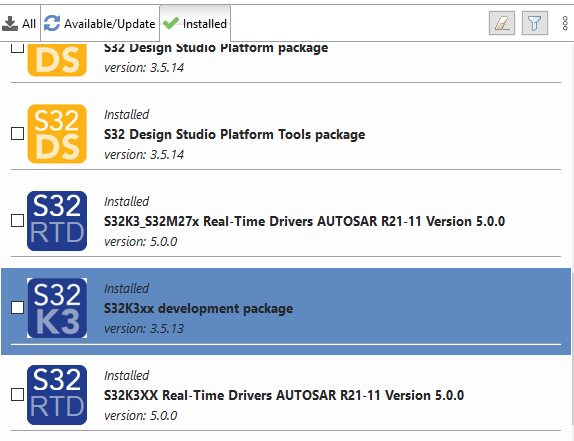Click version 3.5.14 under the S32 Design Studio Platform package
574x441 pixels.
tap(144, 68)
